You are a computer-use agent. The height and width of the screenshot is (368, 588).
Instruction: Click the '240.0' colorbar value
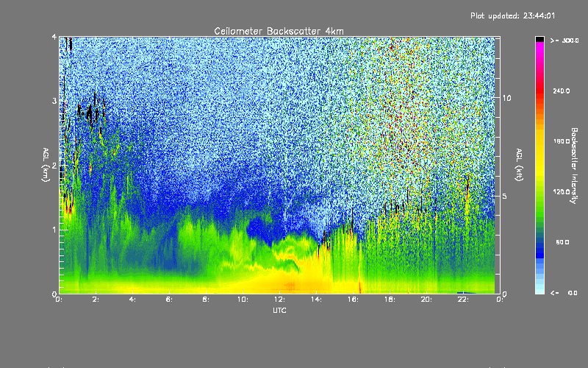(562, 91)
